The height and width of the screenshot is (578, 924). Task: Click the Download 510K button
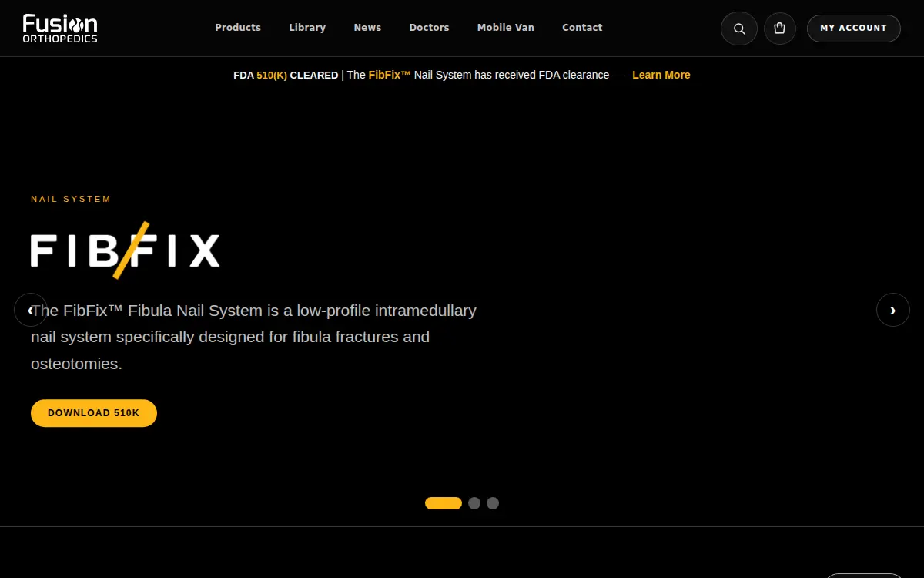click(x=94, y=413)
